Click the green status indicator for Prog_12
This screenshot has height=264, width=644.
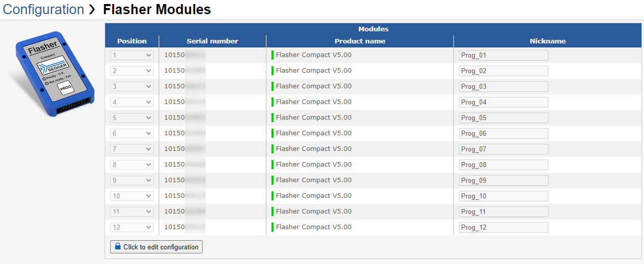(272, 227)
